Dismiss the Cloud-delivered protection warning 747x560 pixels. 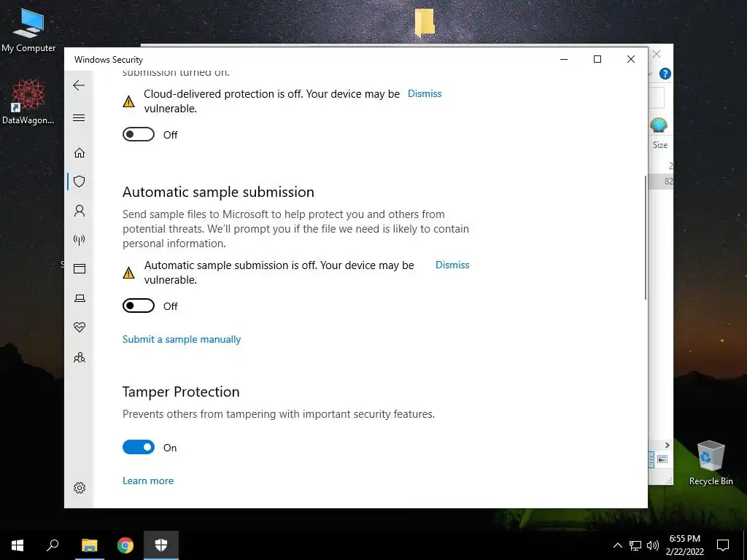[425, 94]
